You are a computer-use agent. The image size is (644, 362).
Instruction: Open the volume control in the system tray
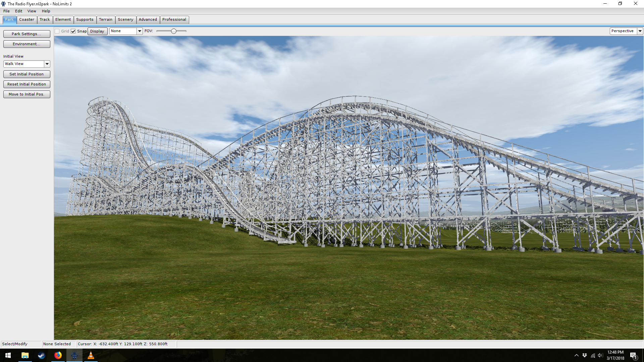point(600,355)
